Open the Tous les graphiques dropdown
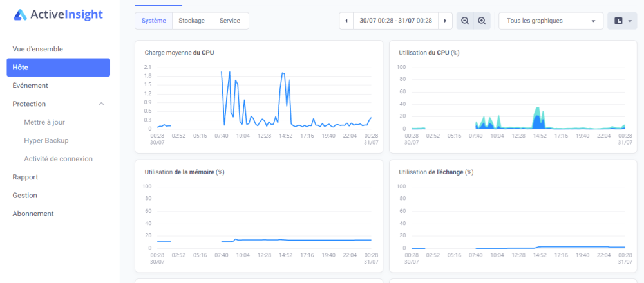 pos(551,21)
